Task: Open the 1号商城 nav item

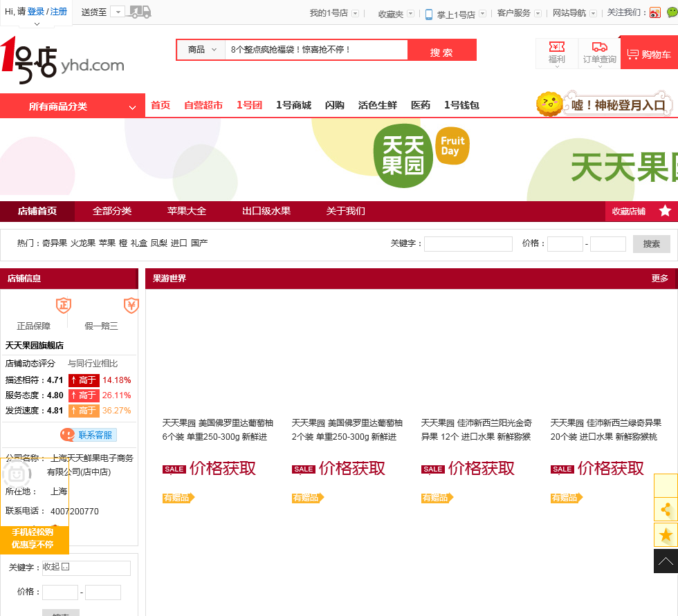Action: coord(293,105)
